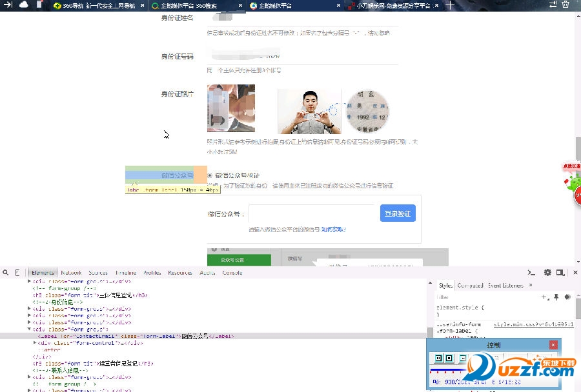
Task: Click the new style rule plus icon
Action: coord(544,297)
